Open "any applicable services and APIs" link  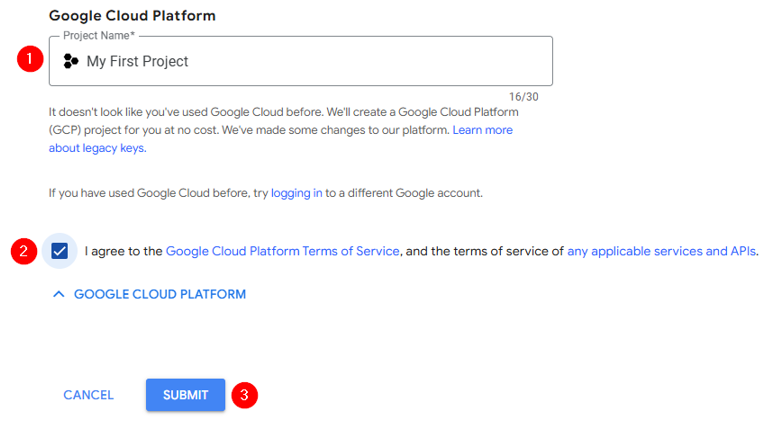click(661, 251)
